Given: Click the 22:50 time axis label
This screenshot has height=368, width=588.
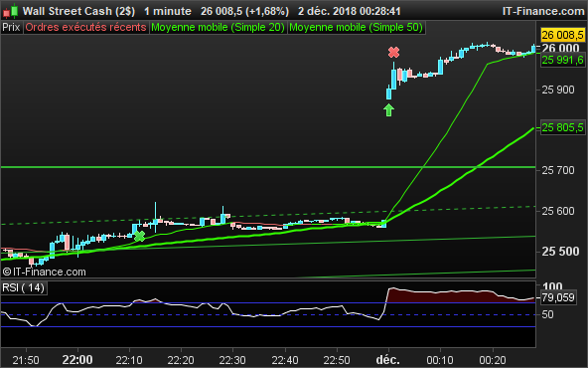Looking at the screenshot, I should (337, 360).
